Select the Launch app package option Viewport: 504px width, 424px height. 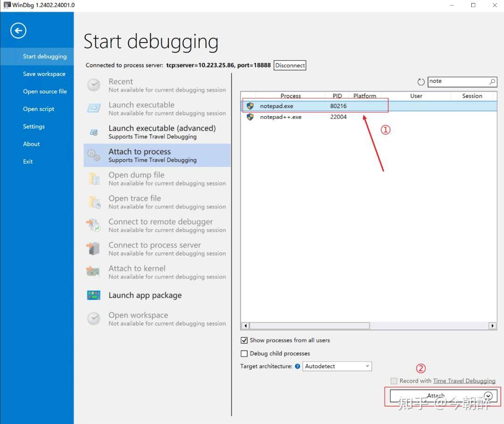click(157, 295)
